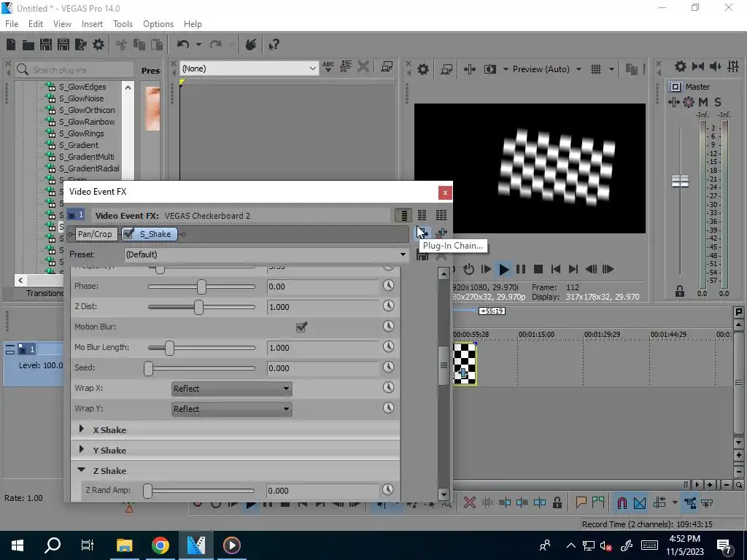Click Play in the preview transport
Viewport: 747px width, 560px height.
click(503, 270)
